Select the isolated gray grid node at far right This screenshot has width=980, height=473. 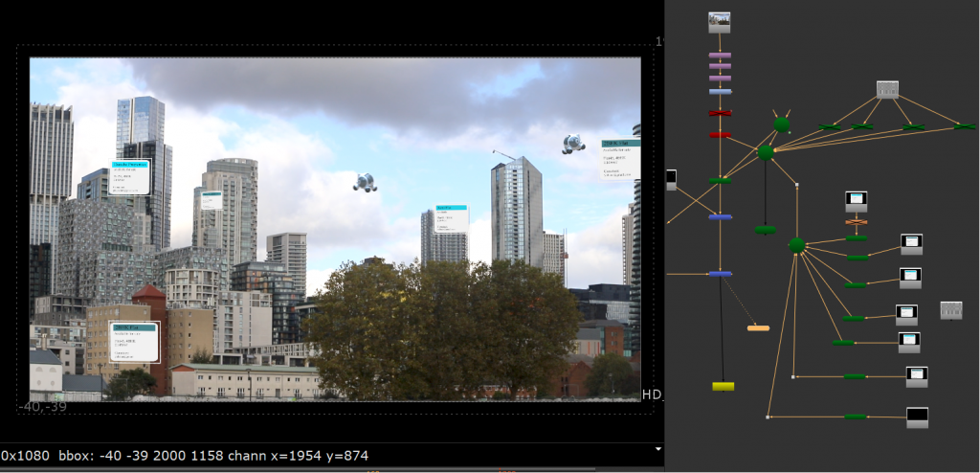click(x=950, y=310)
